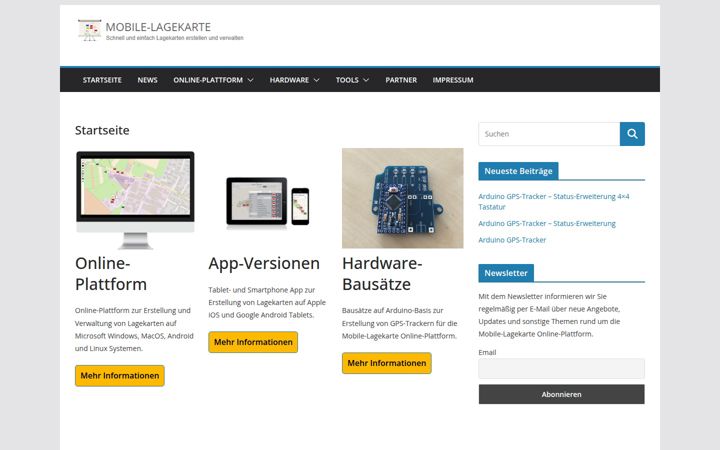The image size is (720, 450).
Task: Click the Arduino circuit board photo
Action: [x=403, y=198]
